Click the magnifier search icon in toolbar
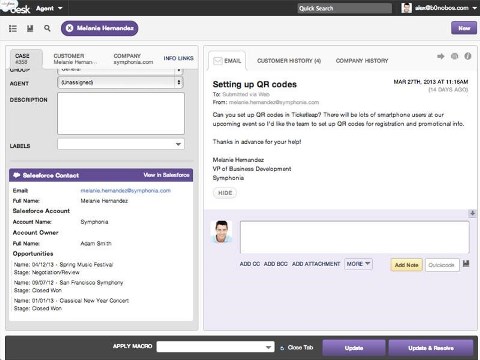The height and width of the screenshot is (360, 480). (47, 28)
